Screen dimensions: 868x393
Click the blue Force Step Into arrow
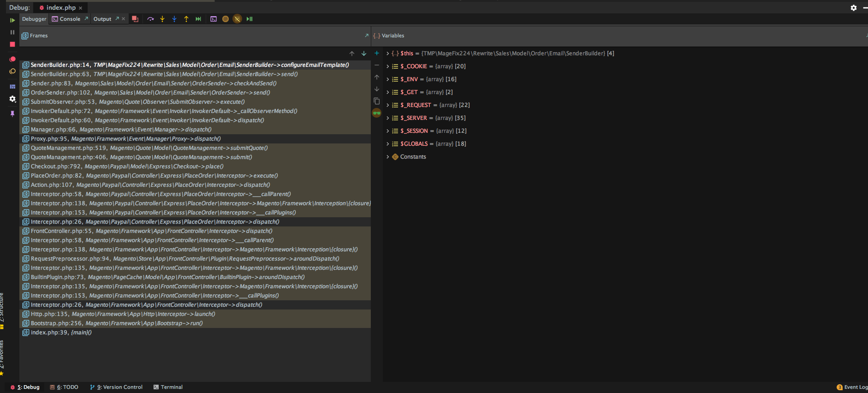(x=174, y=19)
